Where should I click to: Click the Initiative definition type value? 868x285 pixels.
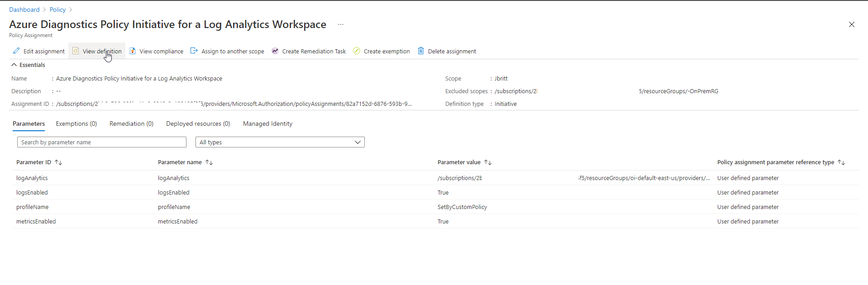coord(506,104)
